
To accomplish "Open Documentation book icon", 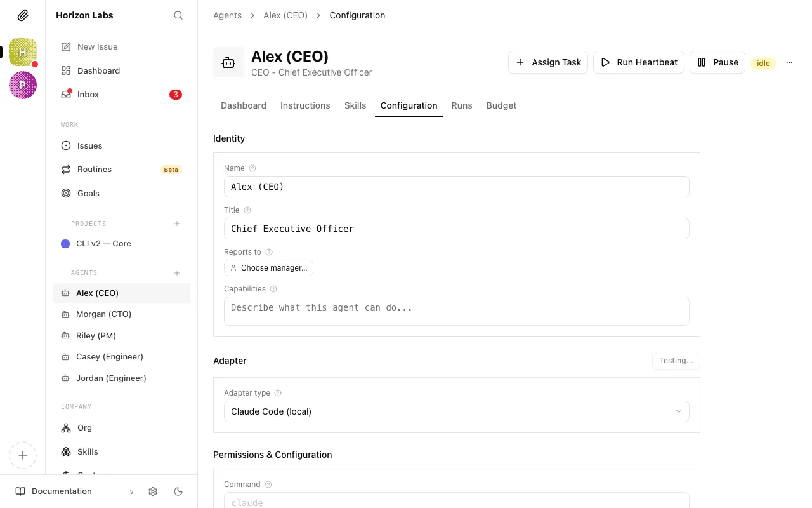I will [20, 491].
